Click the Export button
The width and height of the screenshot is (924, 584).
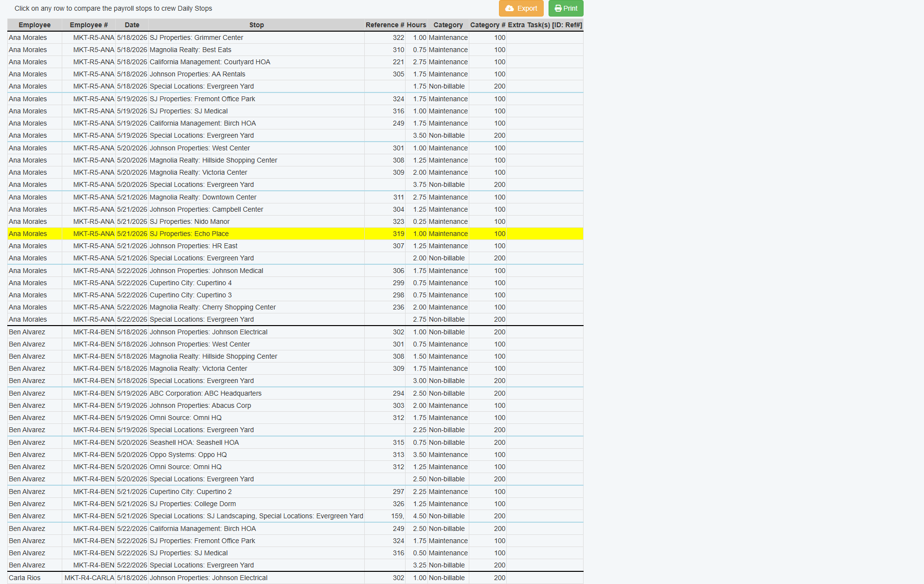521,8
